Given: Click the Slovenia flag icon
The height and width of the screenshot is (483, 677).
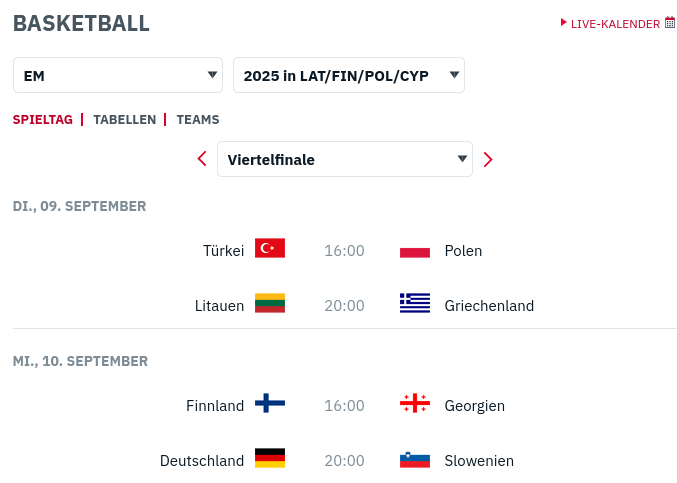Looking at the screenshot, I should coord(415,460).
